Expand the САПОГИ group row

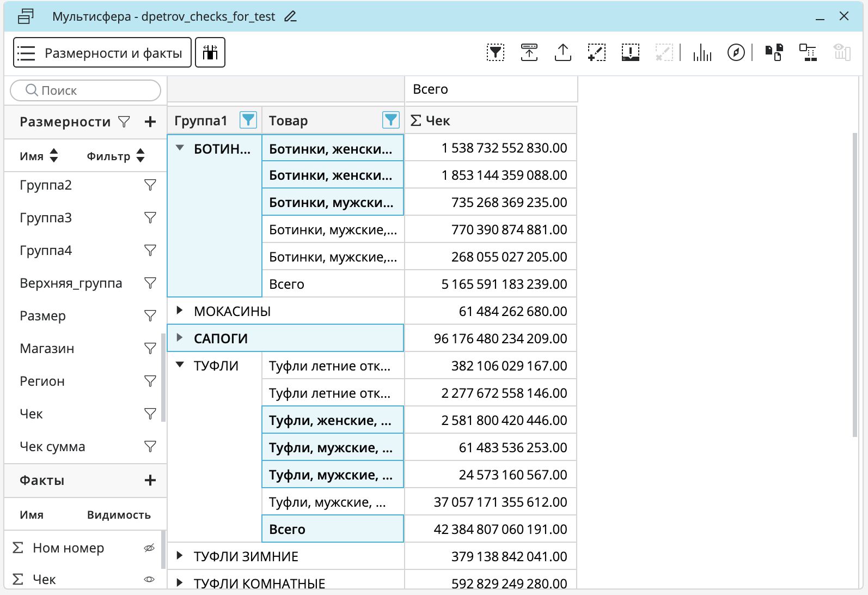coord(180,338)
